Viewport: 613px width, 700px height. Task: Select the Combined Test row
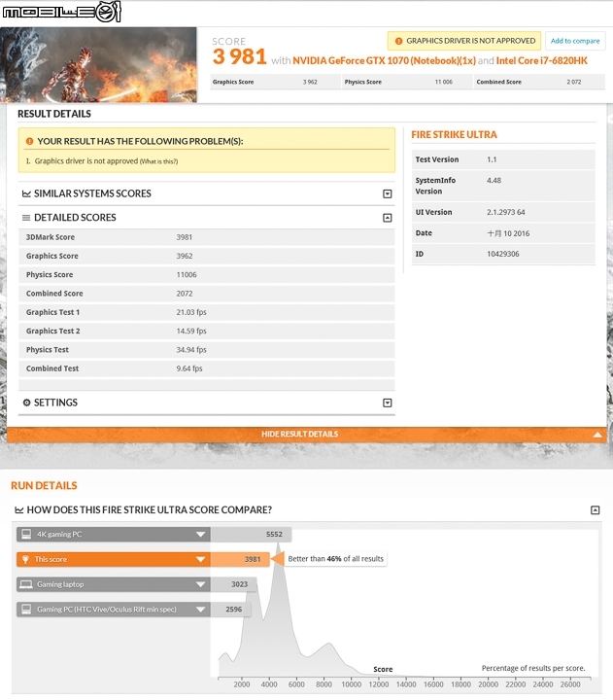point(207,368)
